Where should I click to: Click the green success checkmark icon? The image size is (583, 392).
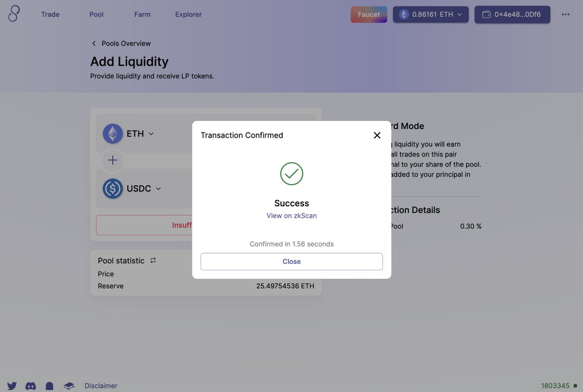(x=291, y=173)
